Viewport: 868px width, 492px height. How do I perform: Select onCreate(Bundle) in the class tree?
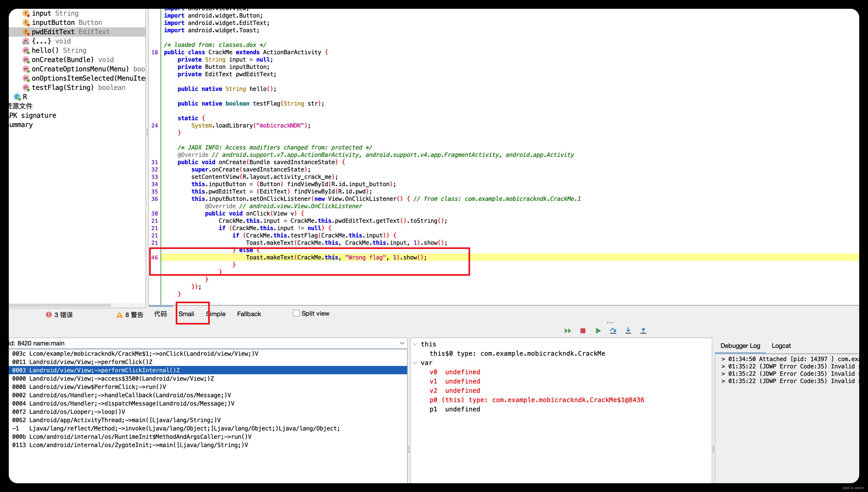[72, 60]
